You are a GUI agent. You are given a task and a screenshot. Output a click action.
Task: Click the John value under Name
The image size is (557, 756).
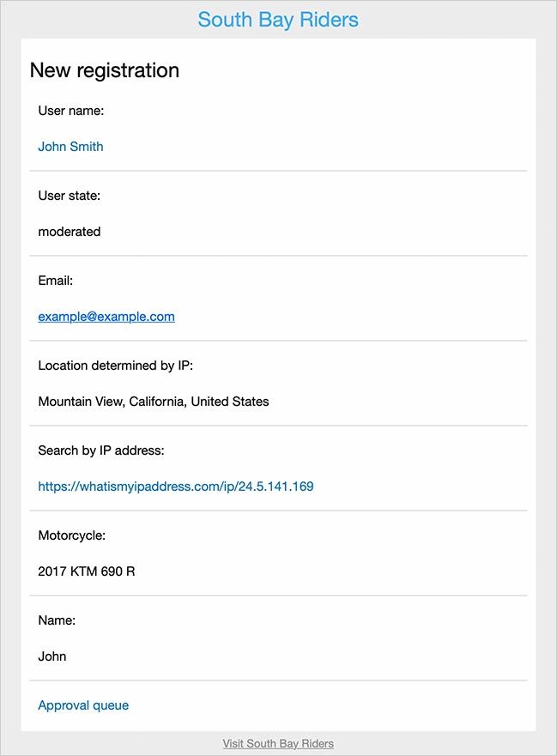(52, 656)
